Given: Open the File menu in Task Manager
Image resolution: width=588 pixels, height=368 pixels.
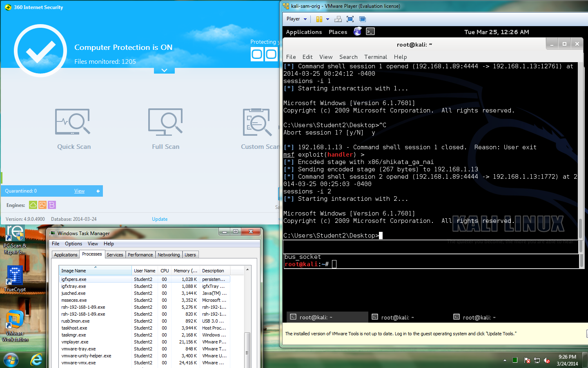Looking at the screenshot, I should (56, 244).
